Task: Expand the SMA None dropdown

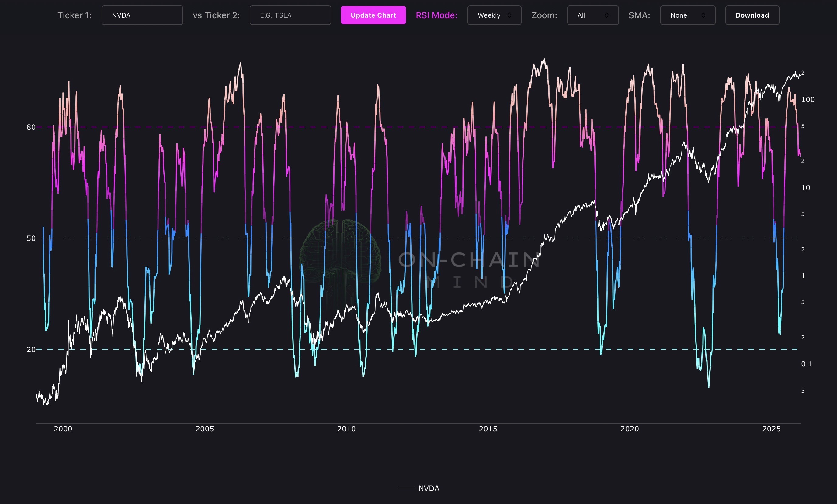Action: coord(687,15)
